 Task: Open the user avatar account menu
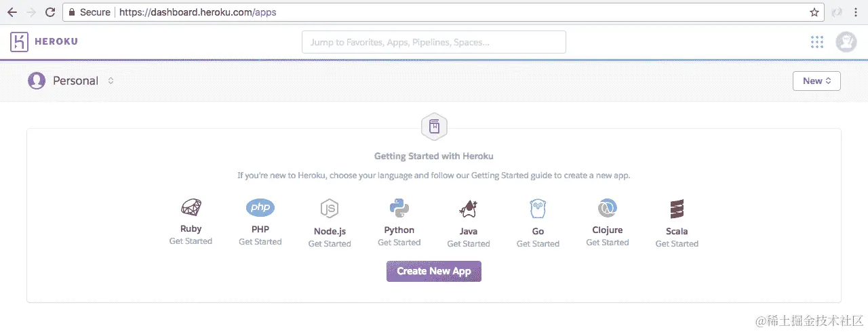[x=846, y=42]
